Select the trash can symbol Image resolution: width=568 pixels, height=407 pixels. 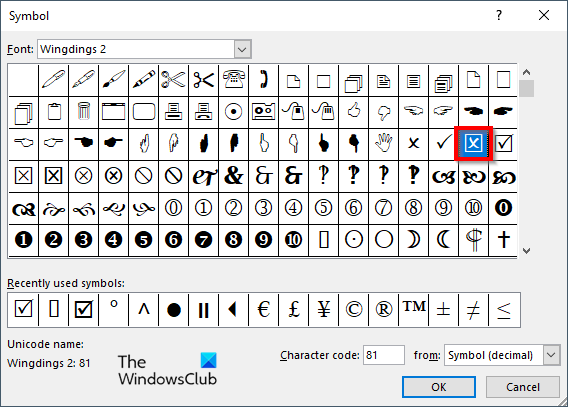click(83, 112)
